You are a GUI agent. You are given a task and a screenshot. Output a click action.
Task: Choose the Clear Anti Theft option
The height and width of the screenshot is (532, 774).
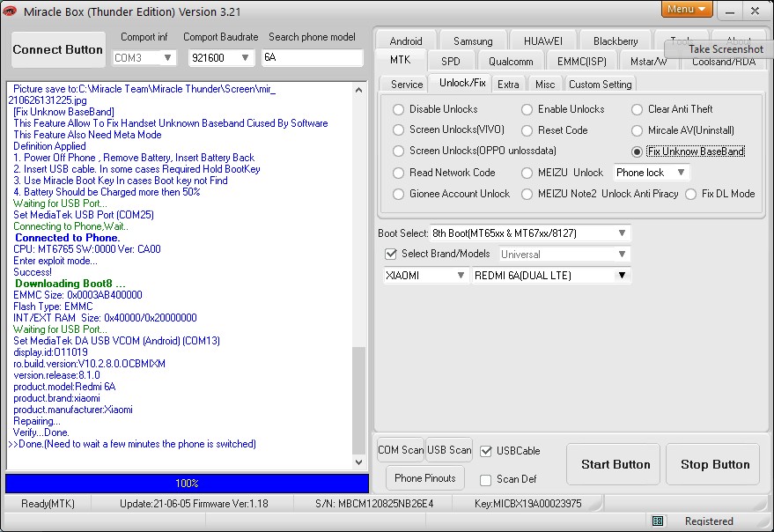tap(637, 109)
